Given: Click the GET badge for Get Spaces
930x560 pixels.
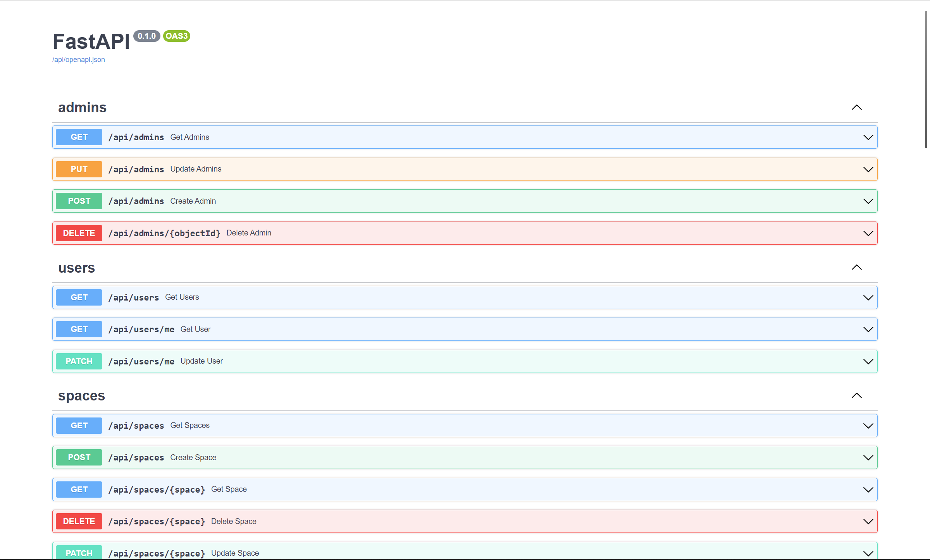Looking at the screenshot, I should [x=79, y=426].
